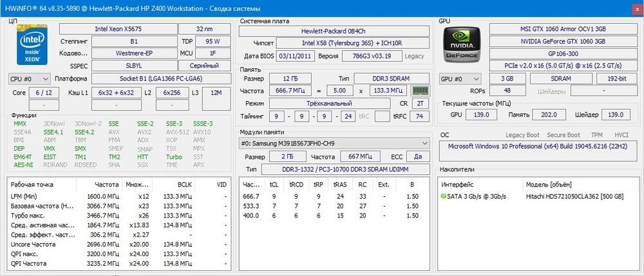Close the HWiNFO summary window
Image resolution: width=644 pixels, height=276 pixels.
636,8
